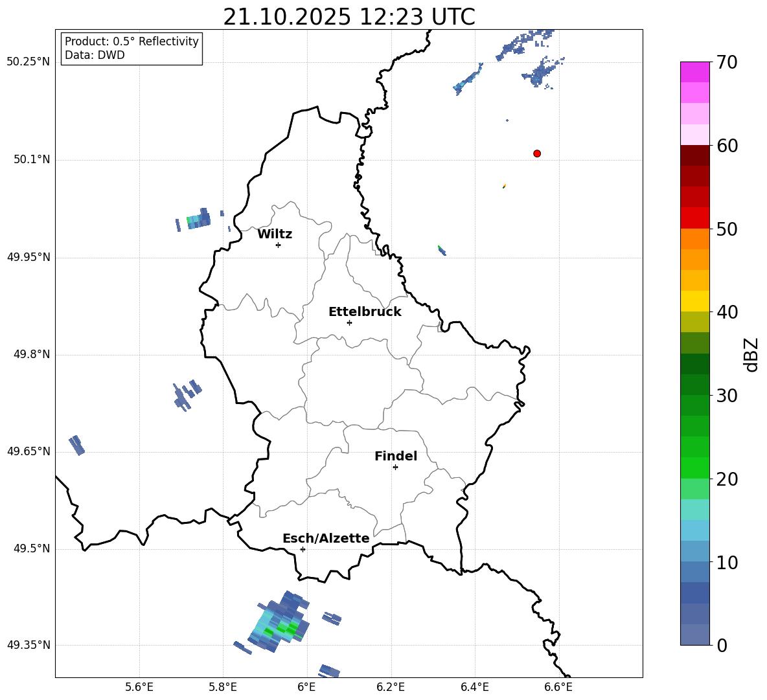This screenshot has width=767, height=700.
Task: Click the 50.1°N latitude label
Action: tap(32, 160)
